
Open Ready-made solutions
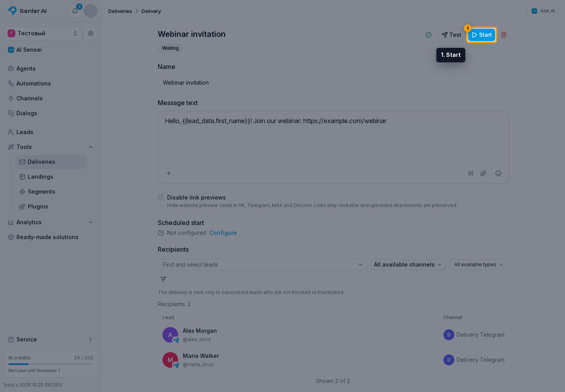(51, 237)
